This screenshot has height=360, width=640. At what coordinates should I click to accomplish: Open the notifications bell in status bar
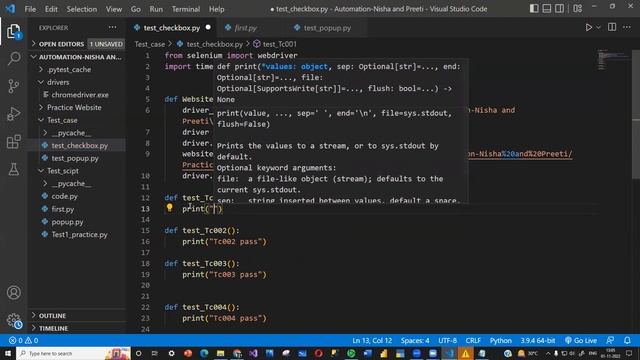[x=627, y=340]
